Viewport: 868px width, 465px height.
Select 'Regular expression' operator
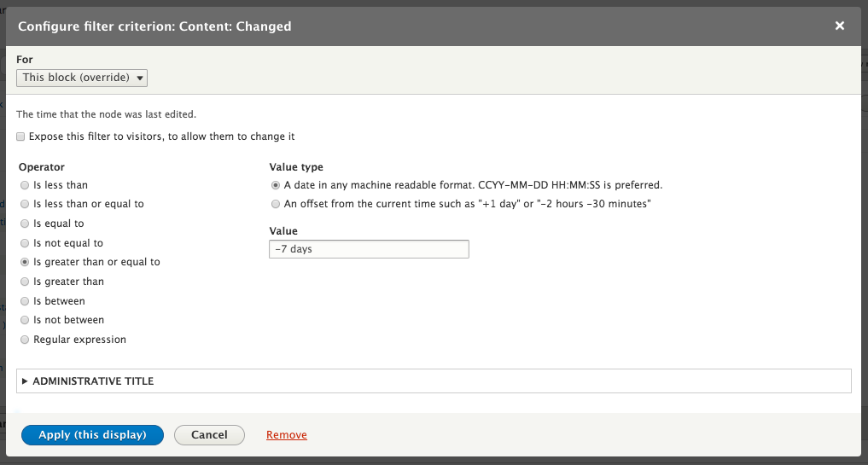point(25,340)
